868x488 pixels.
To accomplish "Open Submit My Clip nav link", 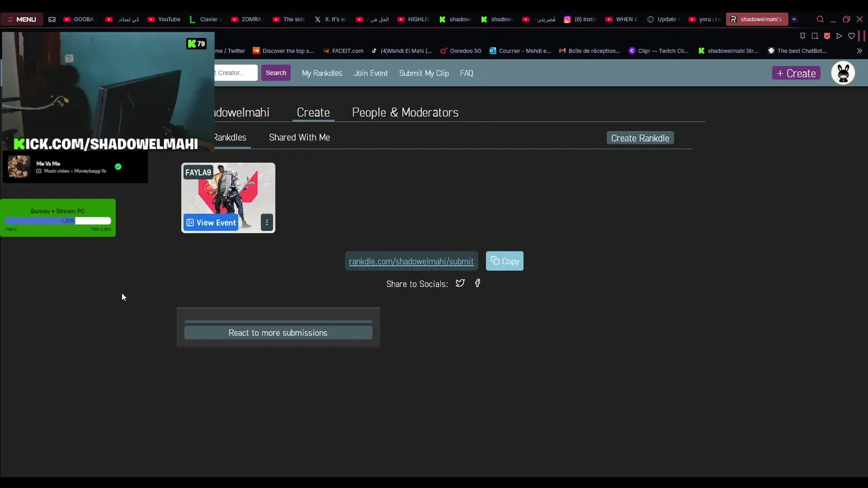I will (x=424, y=73).
